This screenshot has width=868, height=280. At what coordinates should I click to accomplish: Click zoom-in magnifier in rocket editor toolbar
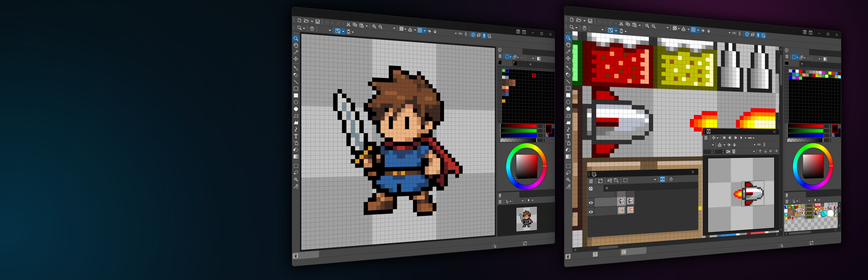647,26
